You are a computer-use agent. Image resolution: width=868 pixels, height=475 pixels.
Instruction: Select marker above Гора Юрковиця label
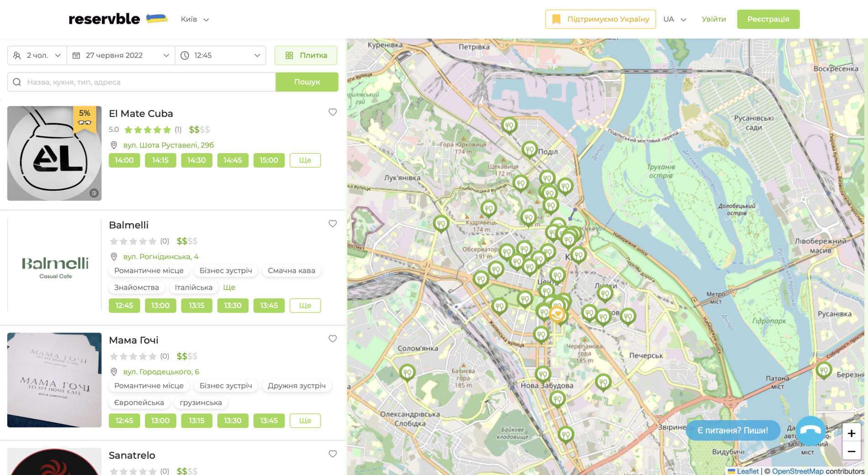(x=509, y=125)
